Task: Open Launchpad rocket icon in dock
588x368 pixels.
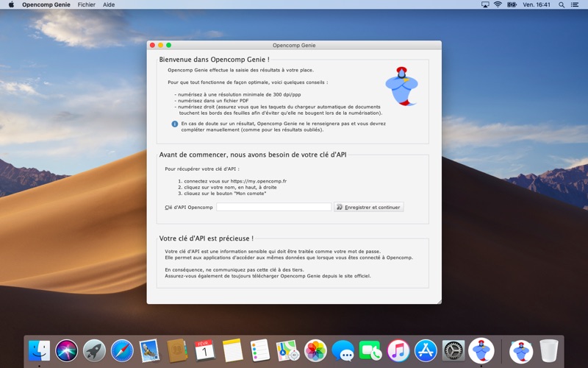Action: point(94,351)
